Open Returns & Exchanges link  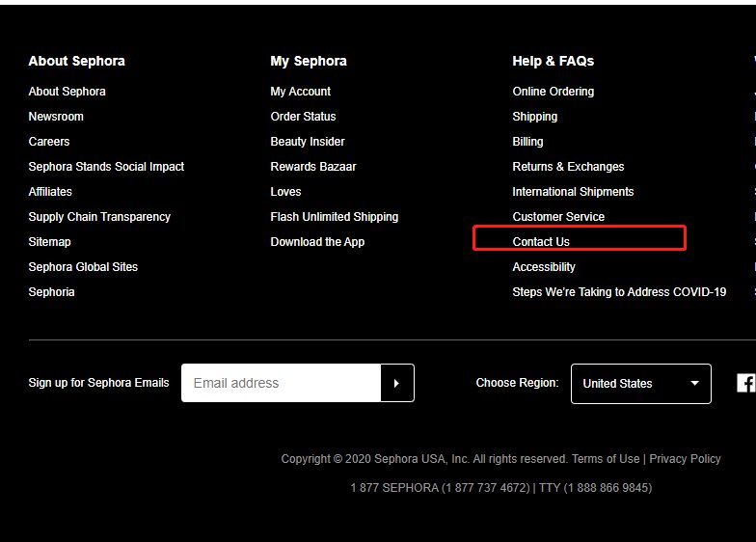[x=569, y=166]
